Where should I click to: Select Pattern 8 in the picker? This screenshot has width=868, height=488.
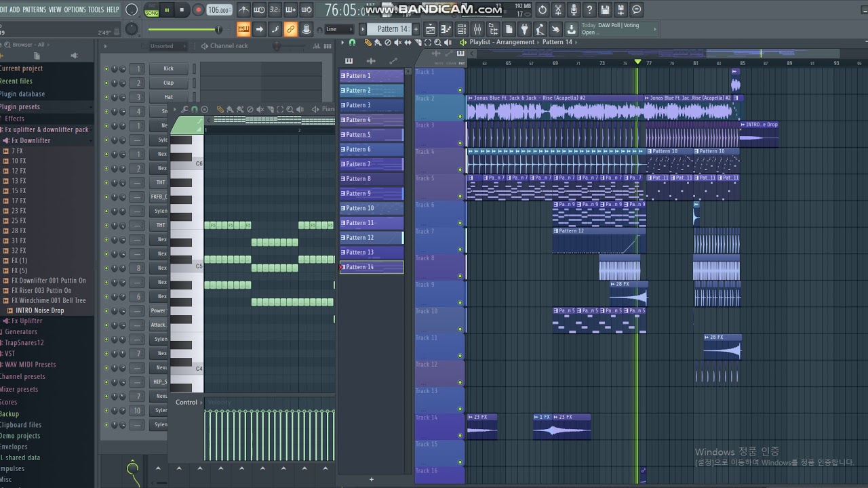tap(372, 179)
